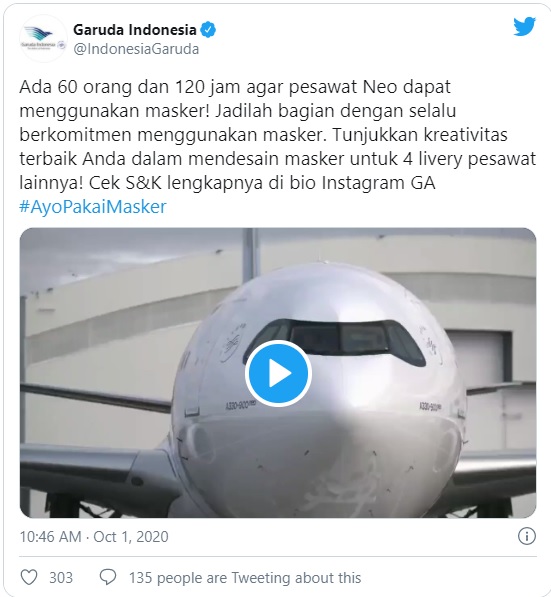This screenshot has height=597, width=551.
Task: Open the tweet info icon
Action: pos(527,536)
